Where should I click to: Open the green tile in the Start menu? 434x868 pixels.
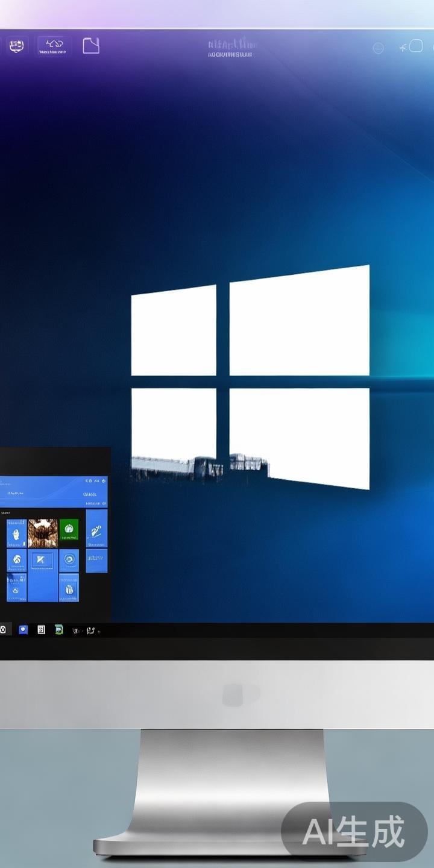pyautogui.click(x=69, y=530)
